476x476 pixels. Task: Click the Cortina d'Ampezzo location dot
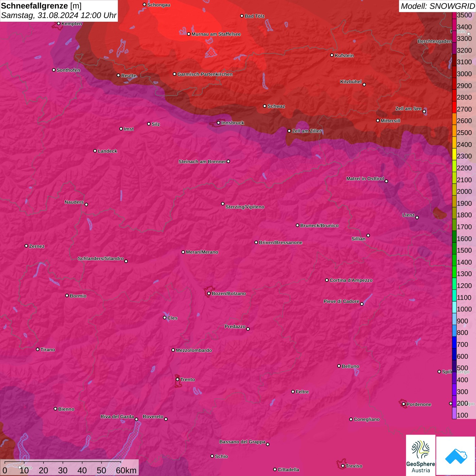tap(327, 280)
